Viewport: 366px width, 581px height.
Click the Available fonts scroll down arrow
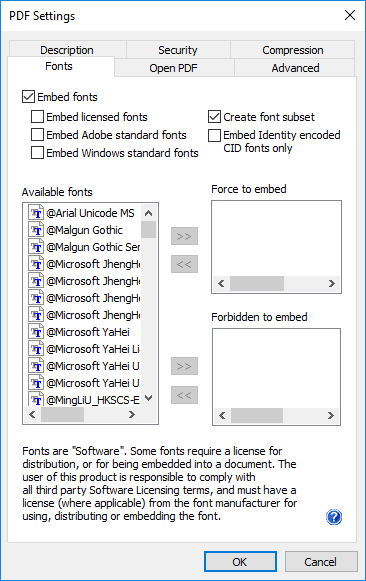[149, 398]
